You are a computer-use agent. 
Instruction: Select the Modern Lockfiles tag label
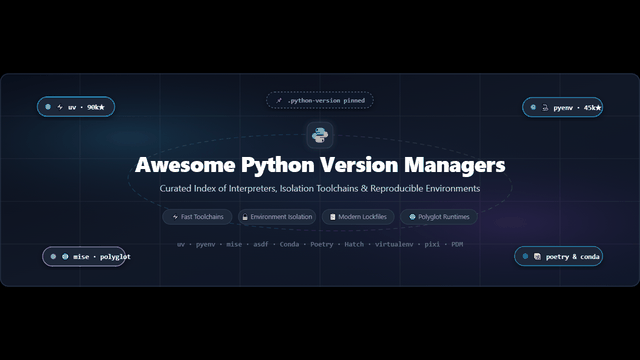[362, 217]
